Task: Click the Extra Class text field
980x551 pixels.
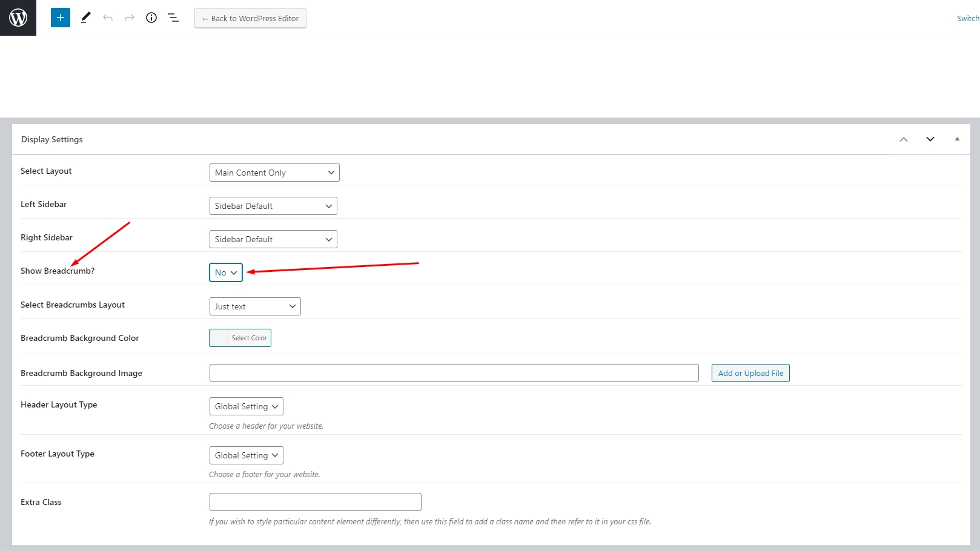Action: click(315, 502)
